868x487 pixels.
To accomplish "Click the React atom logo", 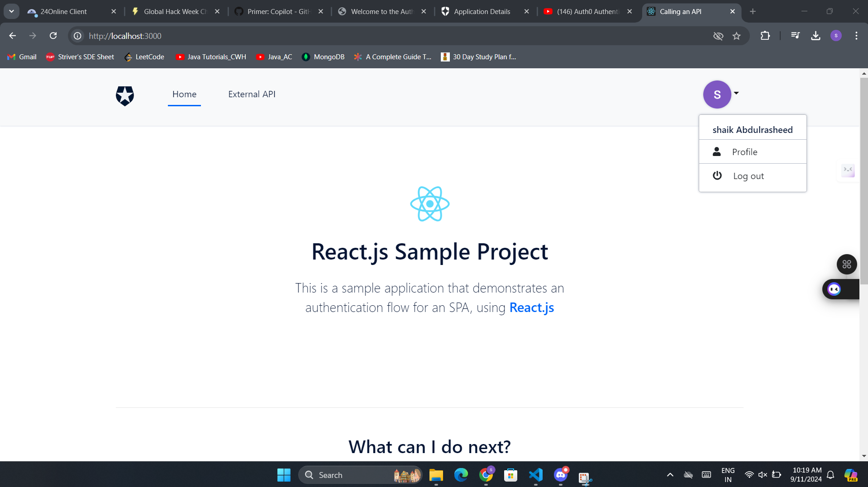I will [x=429, y=204].
